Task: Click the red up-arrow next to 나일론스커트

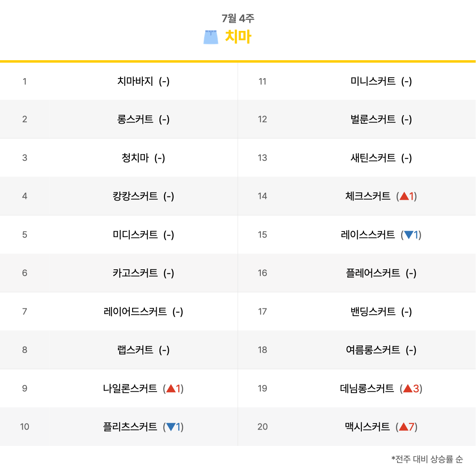Action: pyautogui.click(x=171, y=388)
